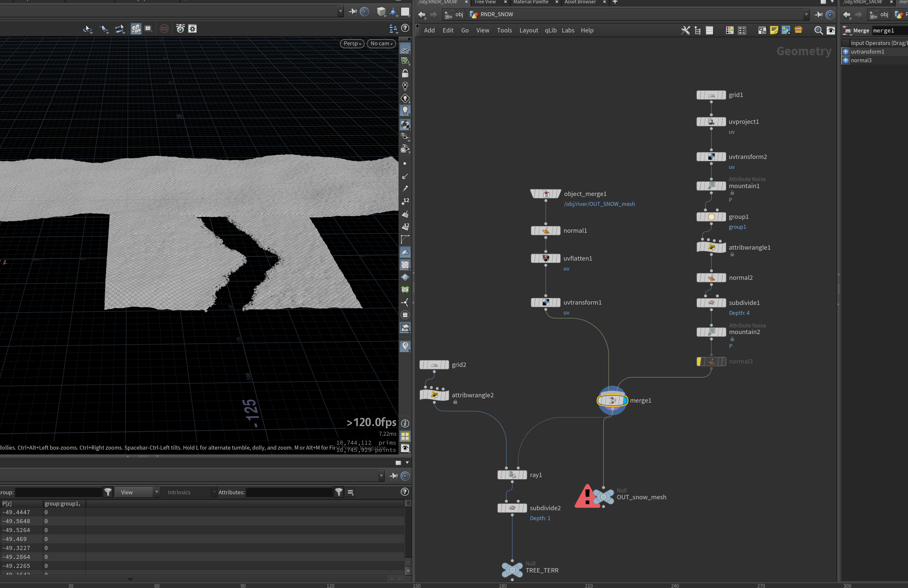Click the spreadsheet group filter funnel icon
The width and height of the screenshot is (908, 588).
click(x=108, y=492)
